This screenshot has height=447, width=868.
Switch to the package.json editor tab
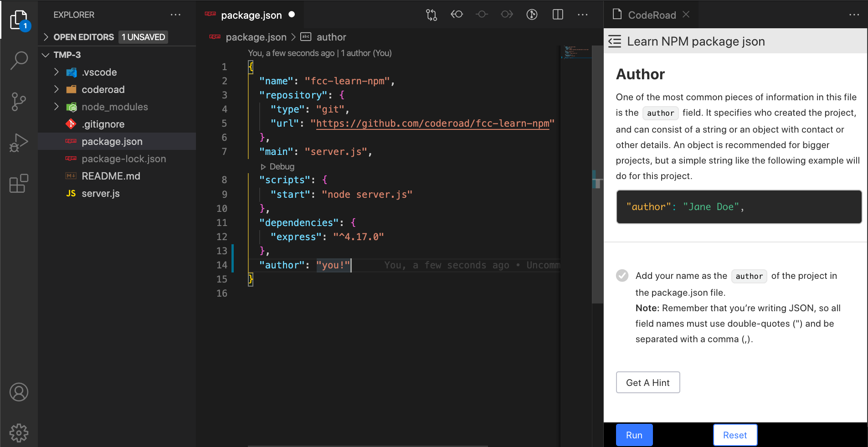click(x=251, y=15)
